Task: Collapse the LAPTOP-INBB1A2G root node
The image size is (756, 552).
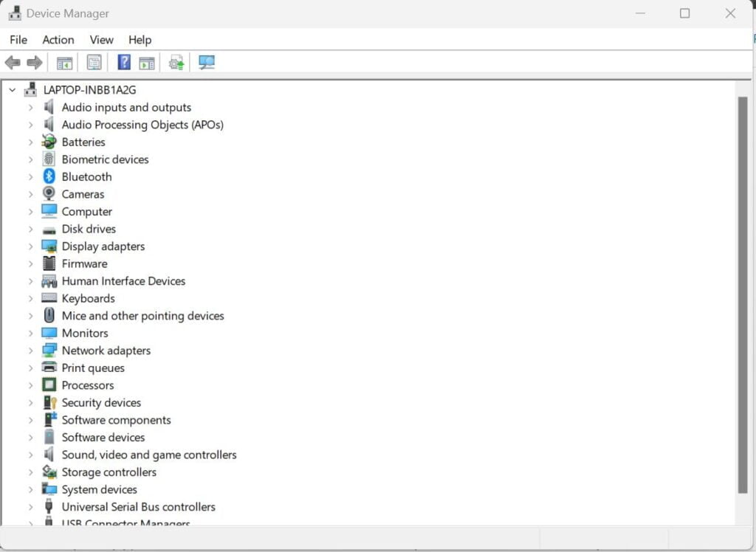Action: [11, 89]
